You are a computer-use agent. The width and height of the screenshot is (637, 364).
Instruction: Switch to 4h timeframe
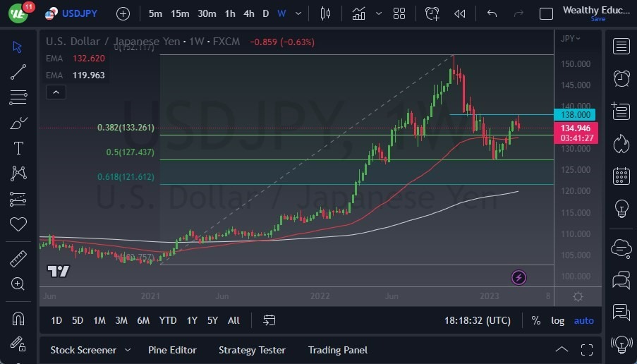click(x=248, y=14)
